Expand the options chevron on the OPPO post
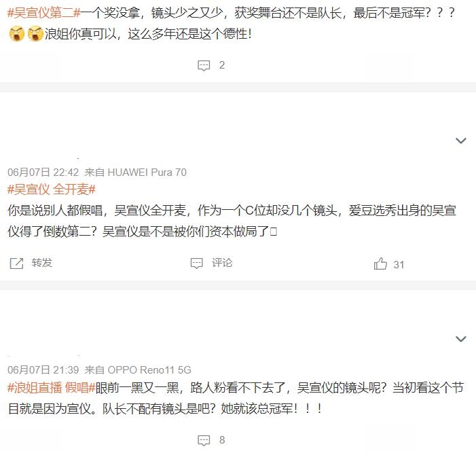 pos(461,339)
